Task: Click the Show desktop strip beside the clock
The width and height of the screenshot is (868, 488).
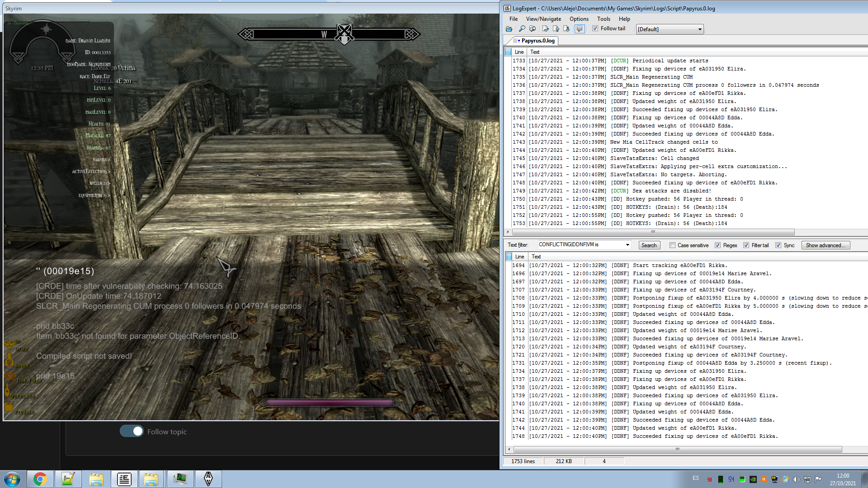Action: 864,479
